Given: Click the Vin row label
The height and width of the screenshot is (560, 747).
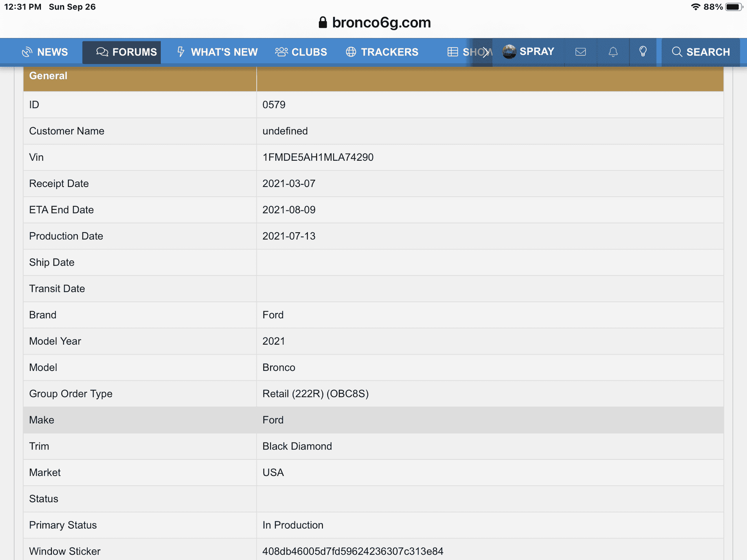Looking at the screenshot, I should click(36, 157).
